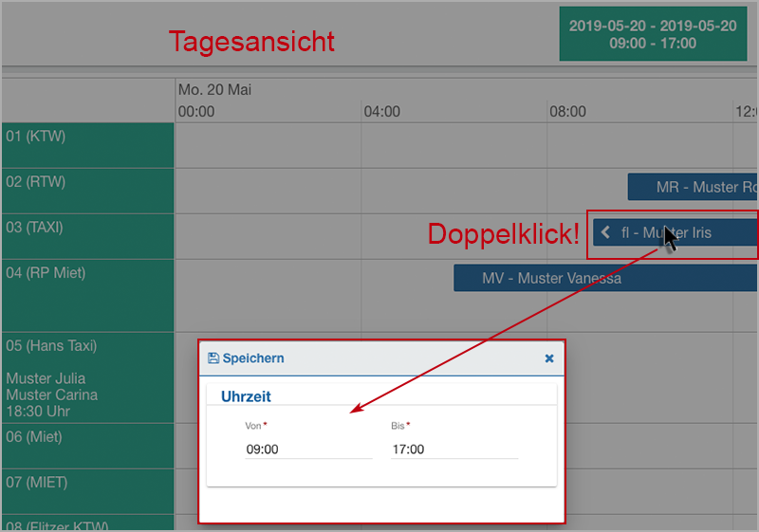Click the Muster Carina name in row 05

tap(52, 394)
